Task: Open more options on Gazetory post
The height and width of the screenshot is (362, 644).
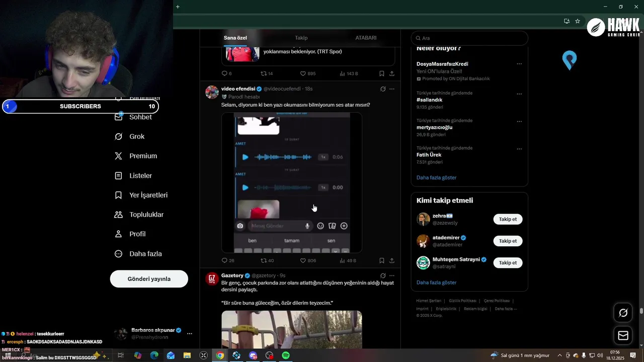Action: [x=392, y=276]
